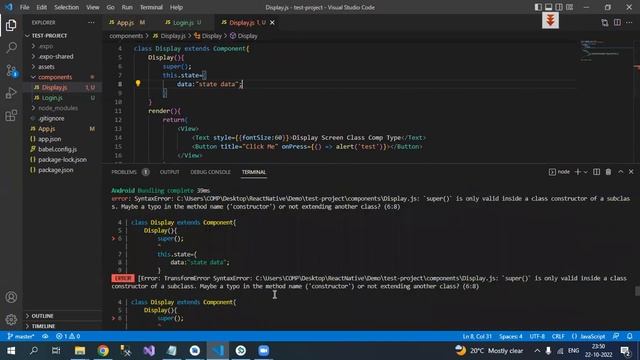
Task: Open the Accounts menu icon
Action: (11, 297)
